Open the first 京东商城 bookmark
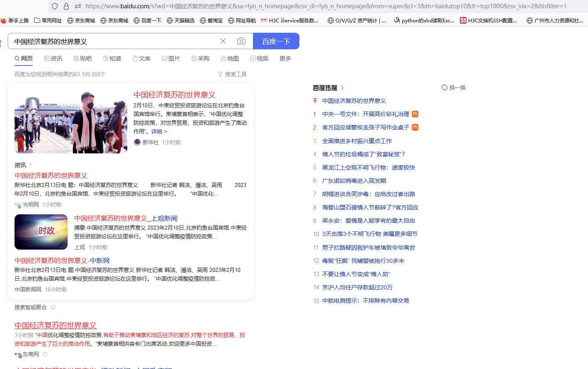This screenshot has width=588, height=369. (81, 20)
